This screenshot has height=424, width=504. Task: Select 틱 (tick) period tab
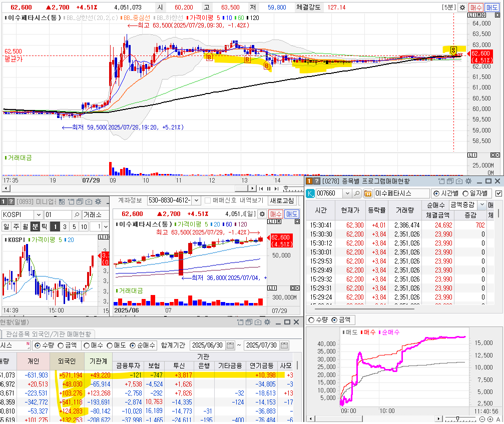[x=44, y=227]
